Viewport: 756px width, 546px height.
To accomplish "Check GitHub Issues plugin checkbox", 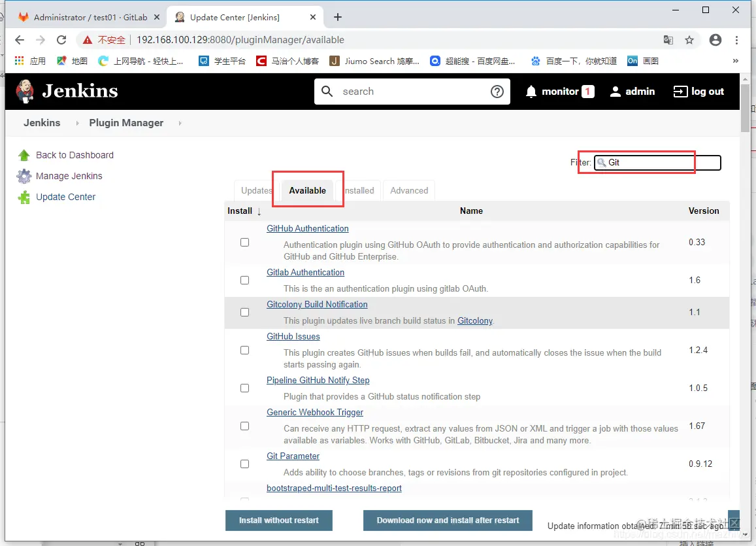I will (245, 350).
